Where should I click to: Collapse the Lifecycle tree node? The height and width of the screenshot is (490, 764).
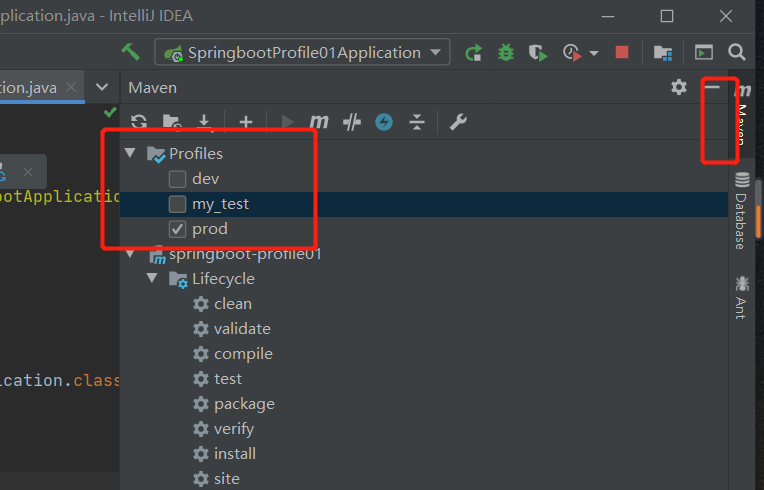152,278
